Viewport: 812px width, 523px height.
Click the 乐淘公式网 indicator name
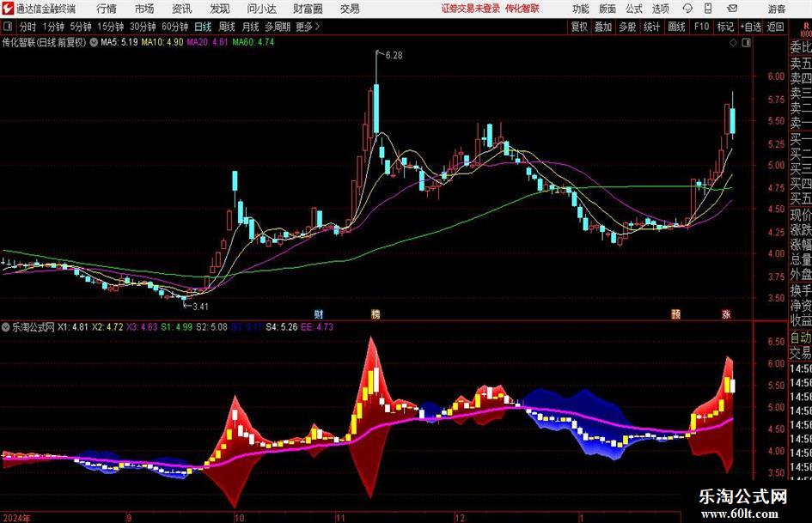pyautogui.click(x=34, y=326)
